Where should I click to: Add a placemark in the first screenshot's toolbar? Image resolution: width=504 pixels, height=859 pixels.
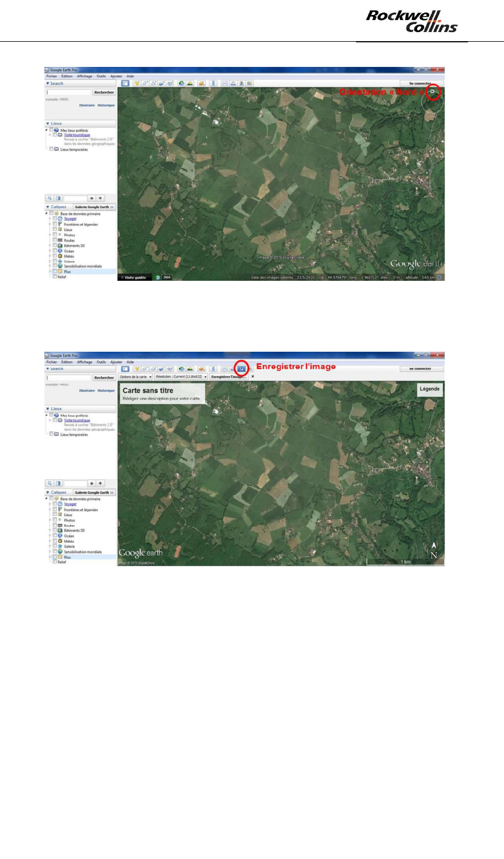point(137,83)
